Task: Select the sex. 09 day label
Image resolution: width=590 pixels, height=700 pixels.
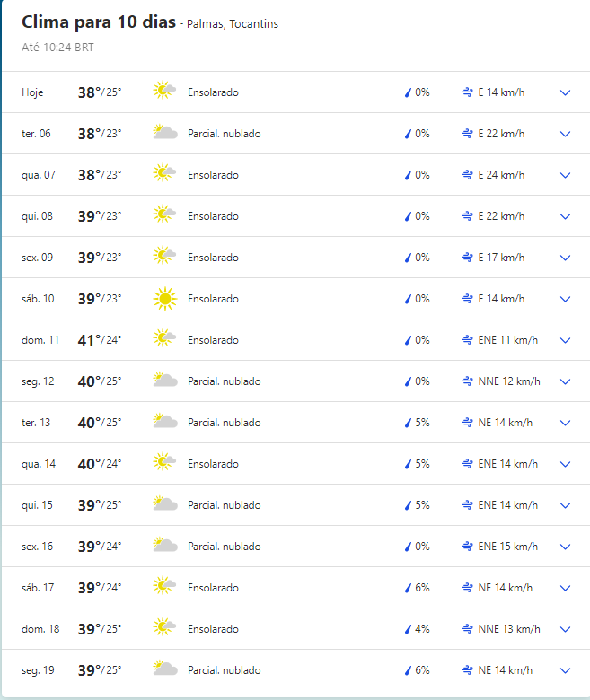Action: (37, 258)
